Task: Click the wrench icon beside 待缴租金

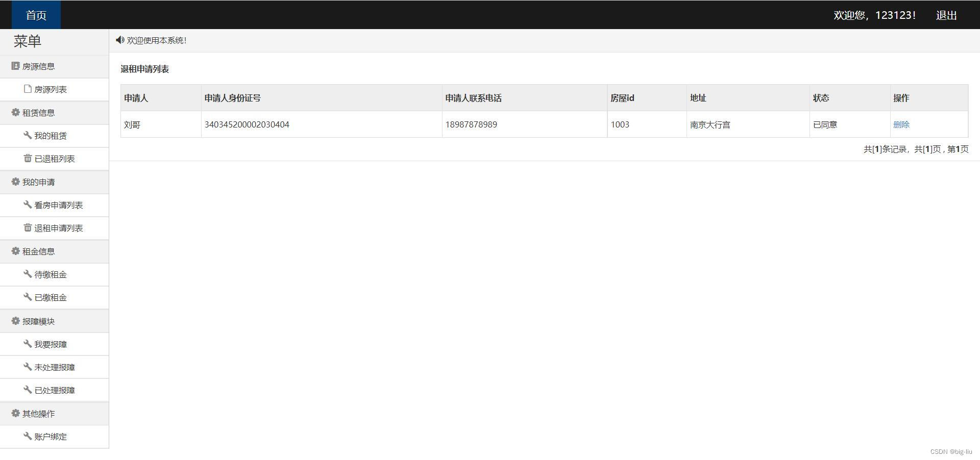Action: (28, 274)
